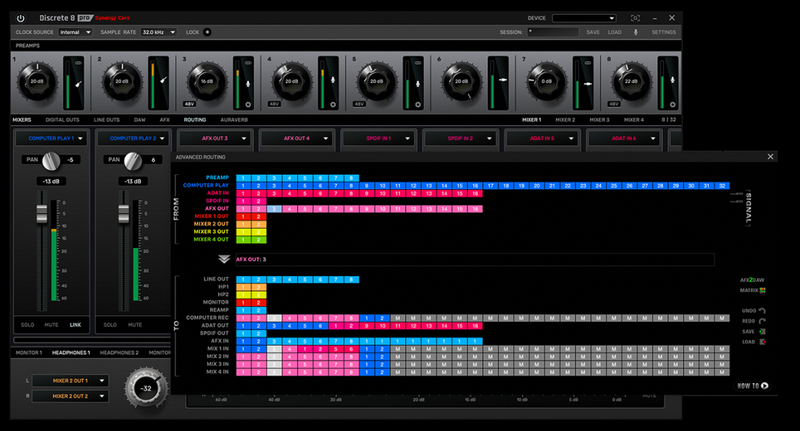This screenshot has width=800, height=431.
Task: Click Save routing preset icon
Action: point(762,332)
